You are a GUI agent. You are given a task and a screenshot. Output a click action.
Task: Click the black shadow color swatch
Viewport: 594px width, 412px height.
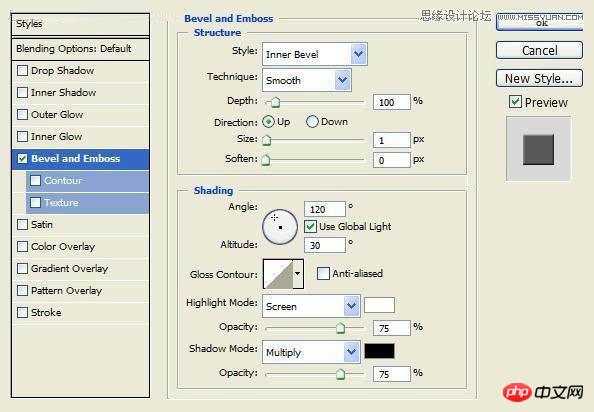(379, 351)
